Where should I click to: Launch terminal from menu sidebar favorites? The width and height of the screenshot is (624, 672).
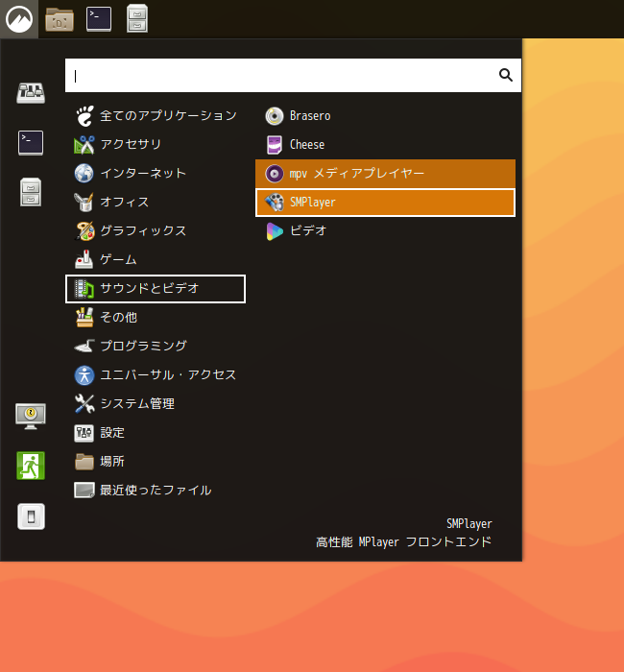(x=31, y=143)
